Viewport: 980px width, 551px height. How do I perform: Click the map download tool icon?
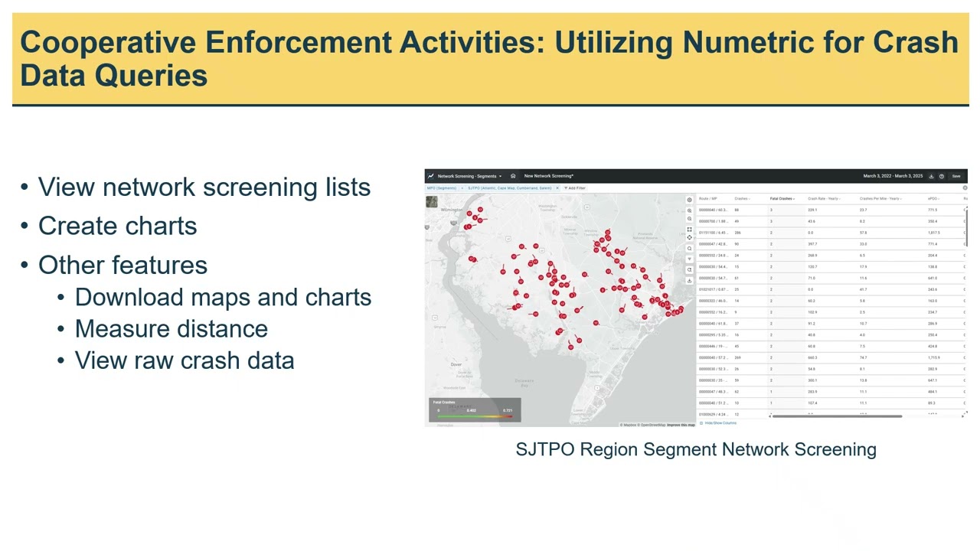pyautogui.click(x=689, y=280)
